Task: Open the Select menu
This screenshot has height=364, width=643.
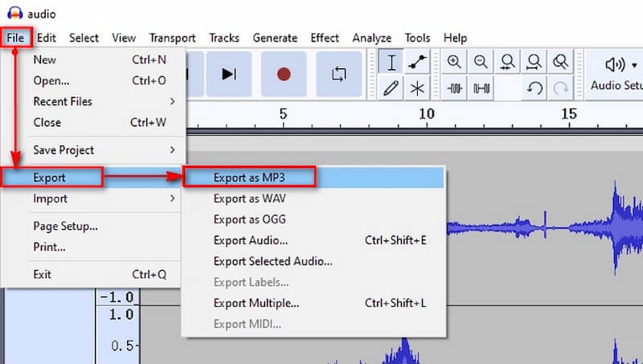Action: (x=84, y=38)
